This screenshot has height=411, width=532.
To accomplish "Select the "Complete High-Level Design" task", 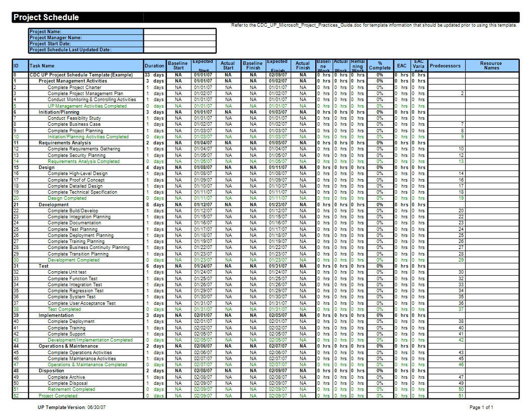I will [x=78, y=174].
